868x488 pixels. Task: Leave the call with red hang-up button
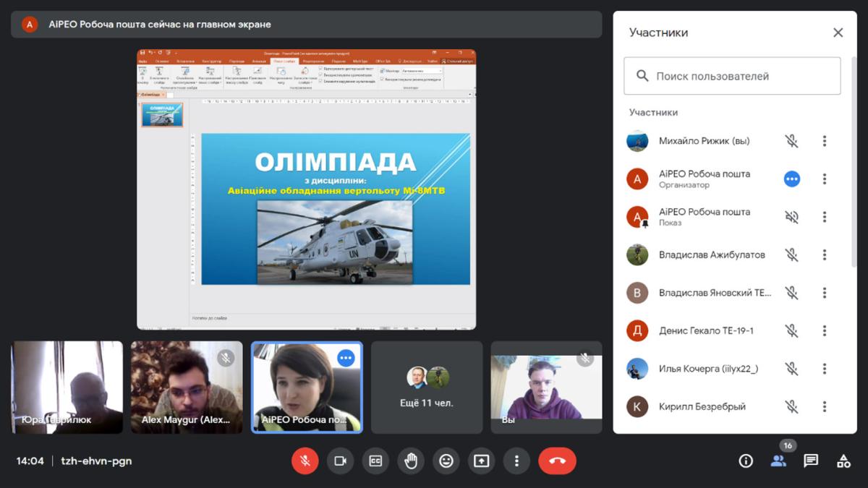click(x=557, y=461)
